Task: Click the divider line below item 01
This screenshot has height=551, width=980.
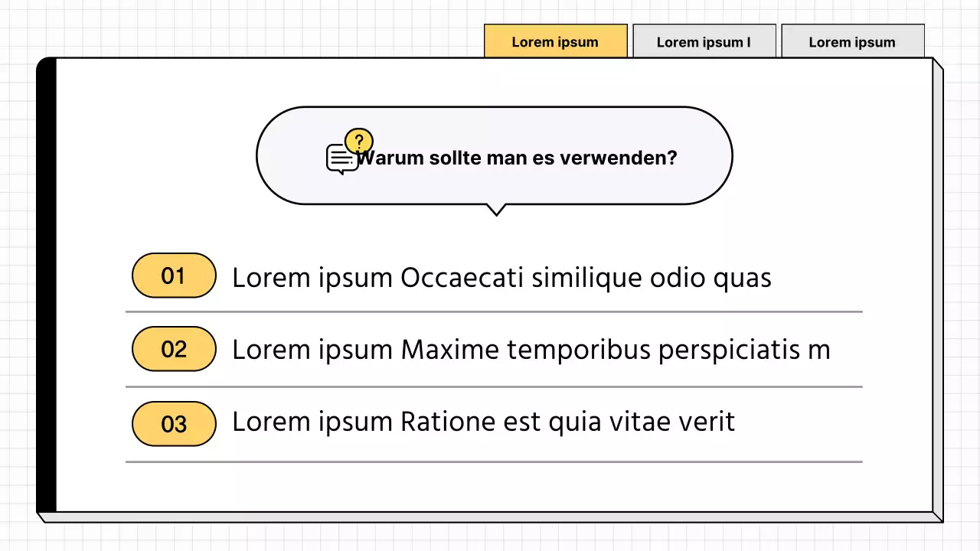Action: [494, 312]
